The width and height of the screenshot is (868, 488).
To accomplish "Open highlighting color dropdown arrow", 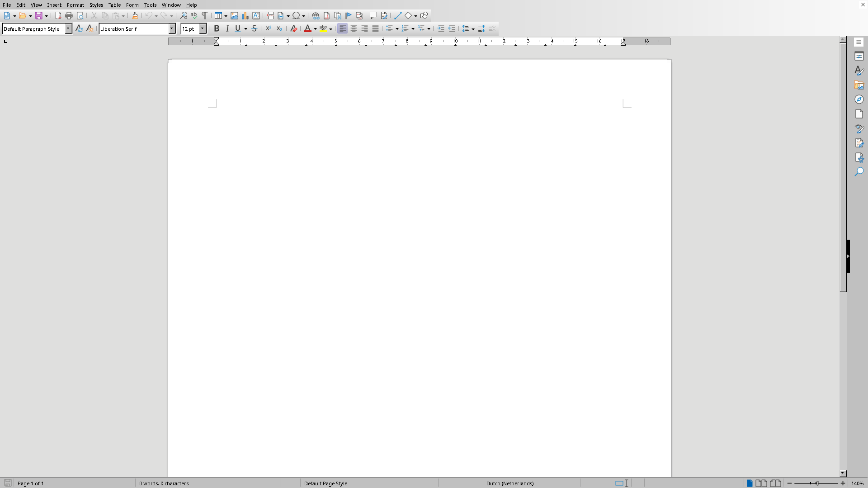I will pyautogui.click(x=331, y=29).
